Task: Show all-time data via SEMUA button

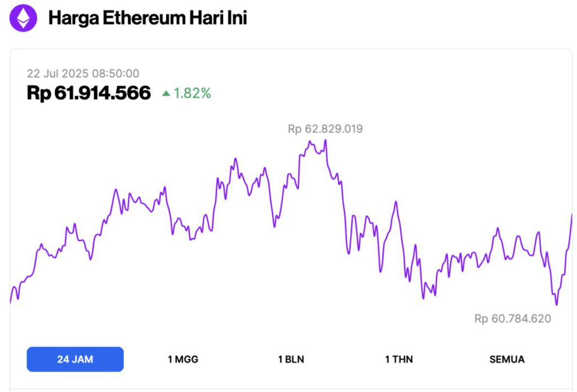Action: [x=505, y=359]
